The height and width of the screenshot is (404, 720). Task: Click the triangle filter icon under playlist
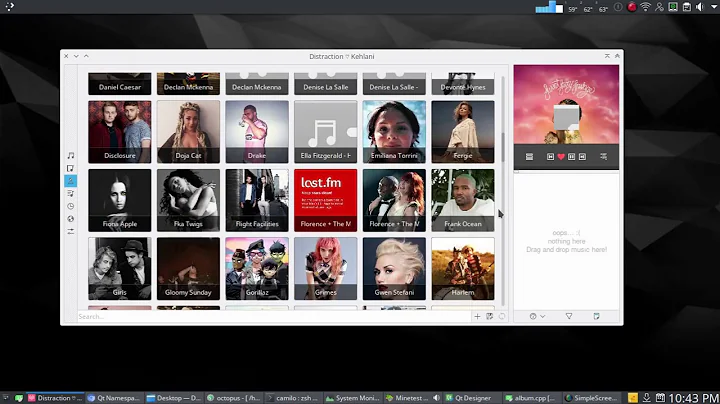[x=569, y=316]
